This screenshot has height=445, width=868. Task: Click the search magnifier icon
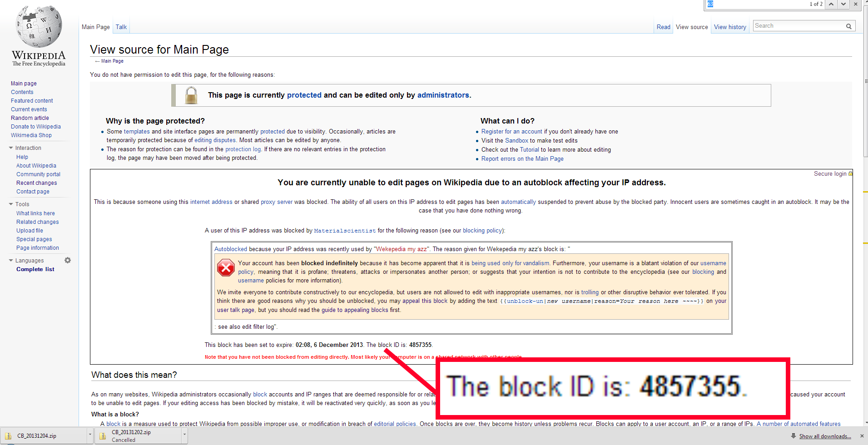(x=848, y=26)
